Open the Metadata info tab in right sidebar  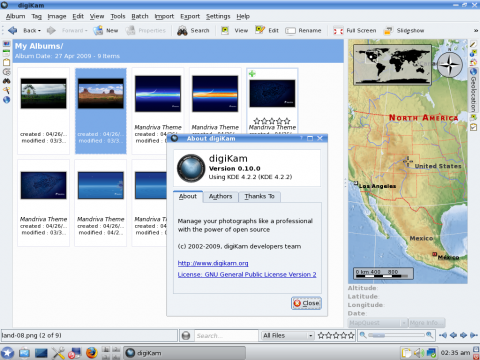(473, 53)
